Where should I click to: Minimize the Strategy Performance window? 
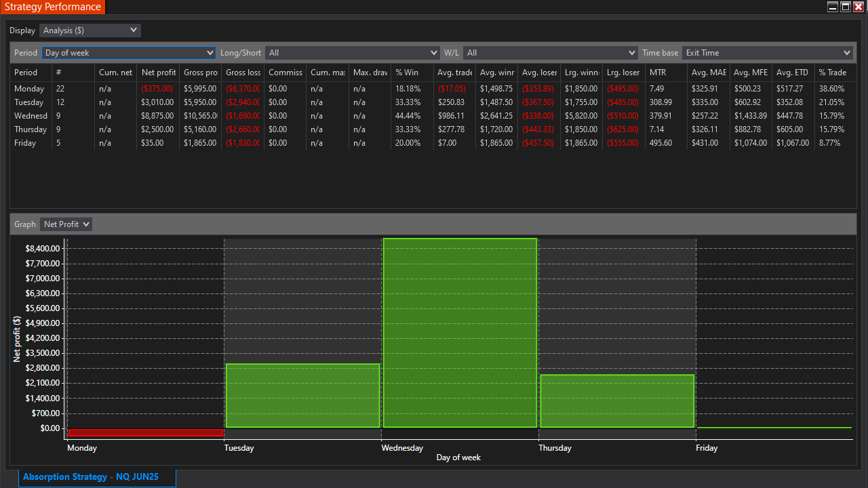833,7
